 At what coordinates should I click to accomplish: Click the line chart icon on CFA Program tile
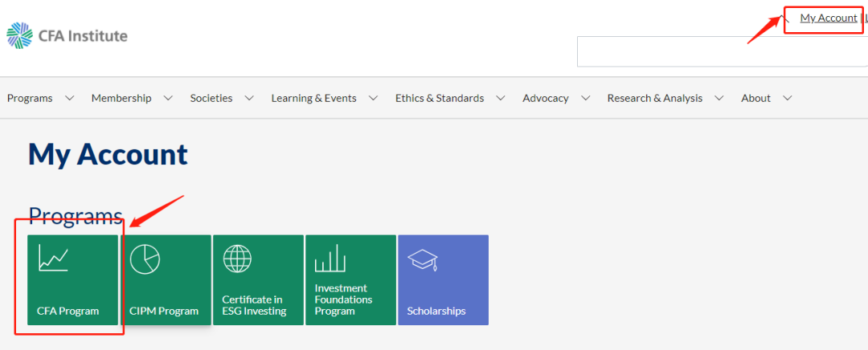coord(53,258)
